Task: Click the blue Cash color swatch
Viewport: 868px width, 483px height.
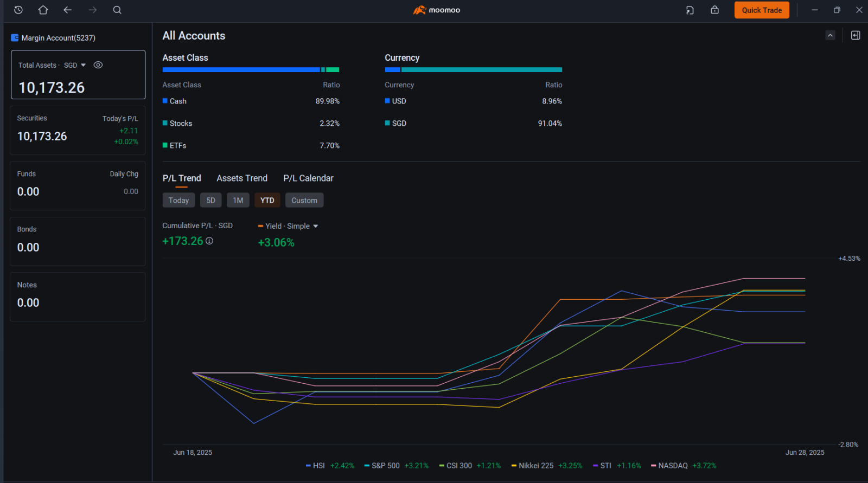Action: point(165,101)
